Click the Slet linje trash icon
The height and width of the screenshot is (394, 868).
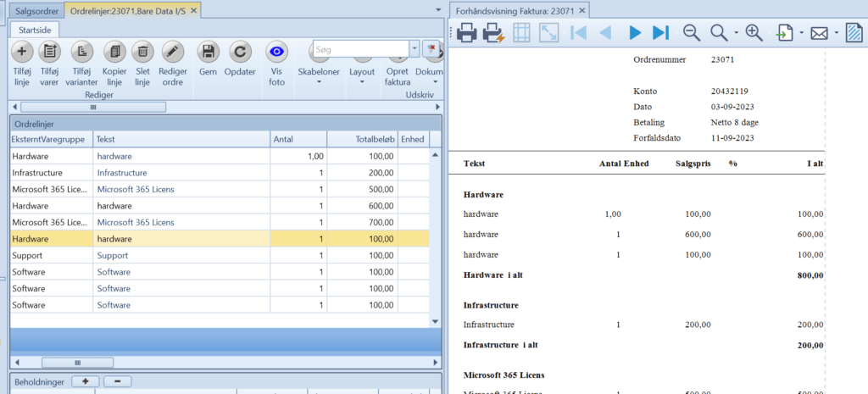click(142, 52)
